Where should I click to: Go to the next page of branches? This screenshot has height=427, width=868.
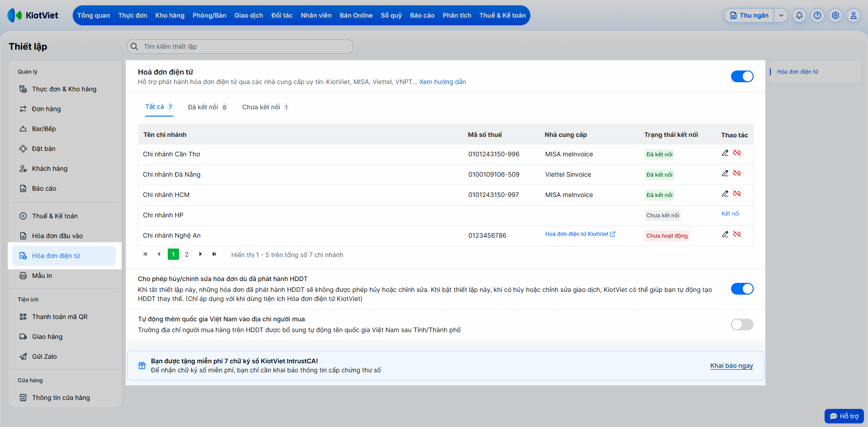(201, 254)
